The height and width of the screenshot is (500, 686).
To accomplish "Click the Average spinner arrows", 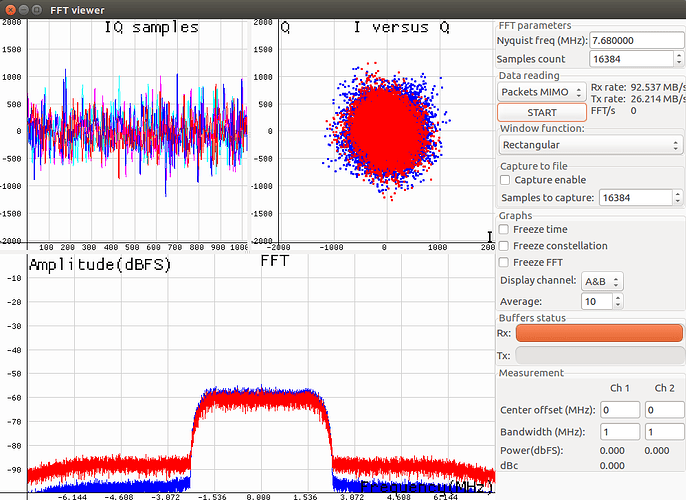I will [617, 301].
